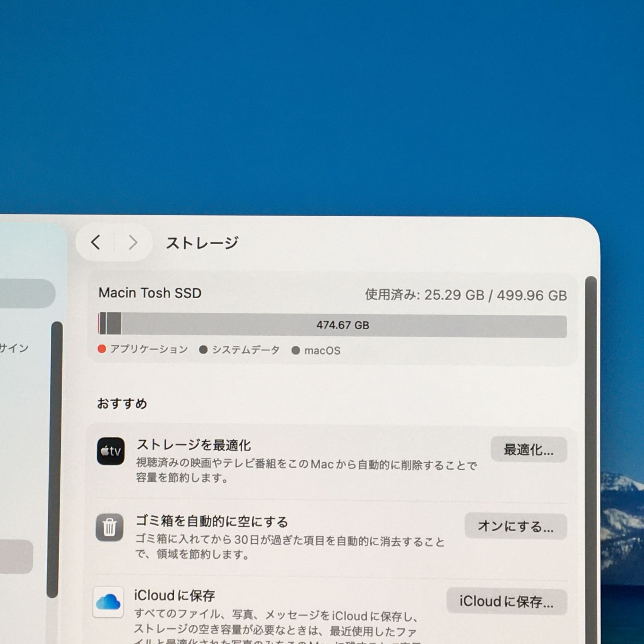The image size is (644, 644).
Task: Click the back navigation chevron
Action: [96, 243]
